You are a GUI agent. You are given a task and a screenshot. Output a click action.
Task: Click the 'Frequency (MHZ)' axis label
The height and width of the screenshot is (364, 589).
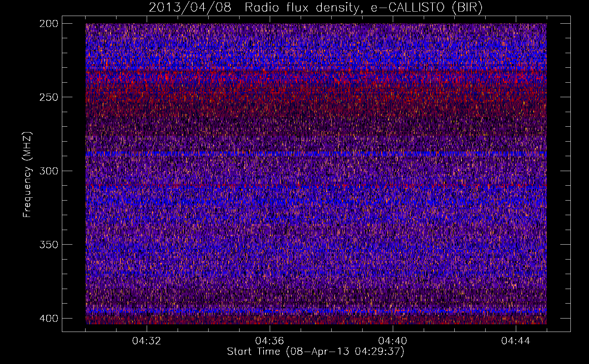(27, 175)
